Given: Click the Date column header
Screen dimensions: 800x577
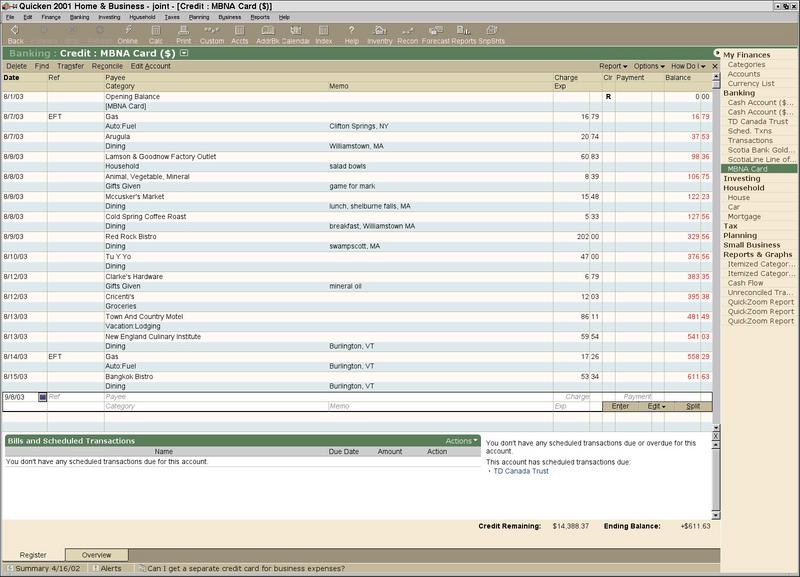Looking at the screenshot, I should point(11,78).
